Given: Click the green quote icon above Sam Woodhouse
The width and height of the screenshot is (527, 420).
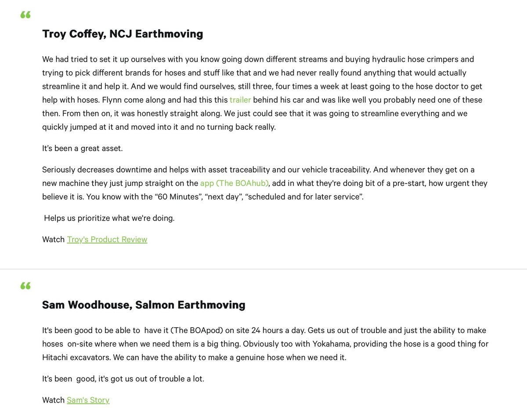Looking at the screenshot, I should pyautogui.click(x=25, y=286).
